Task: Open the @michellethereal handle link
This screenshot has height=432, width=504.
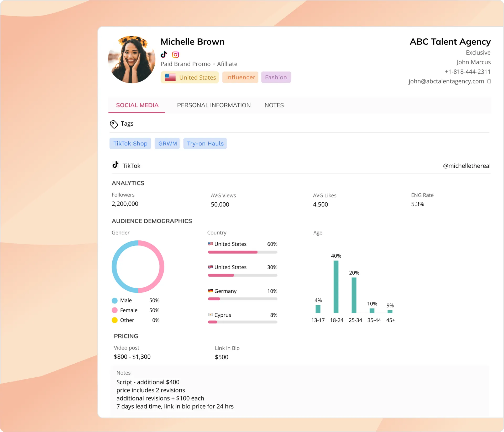Action: [466, 166]
